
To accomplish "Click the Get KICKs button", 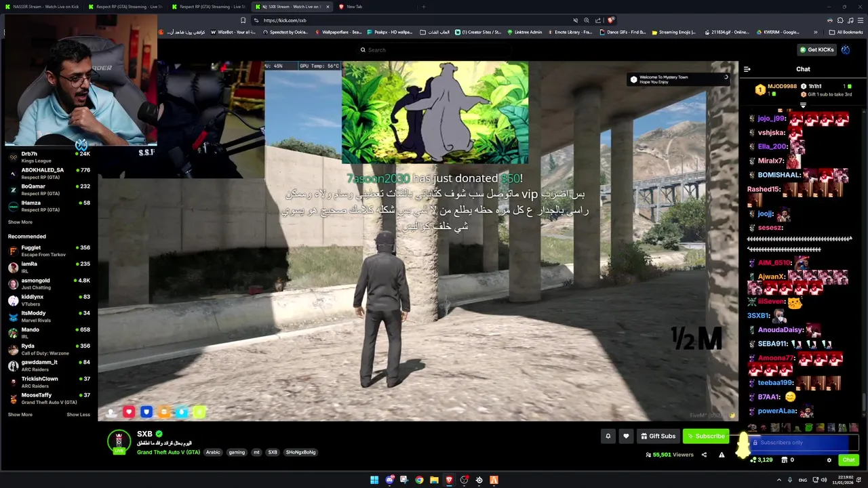I will coord(816,49).
